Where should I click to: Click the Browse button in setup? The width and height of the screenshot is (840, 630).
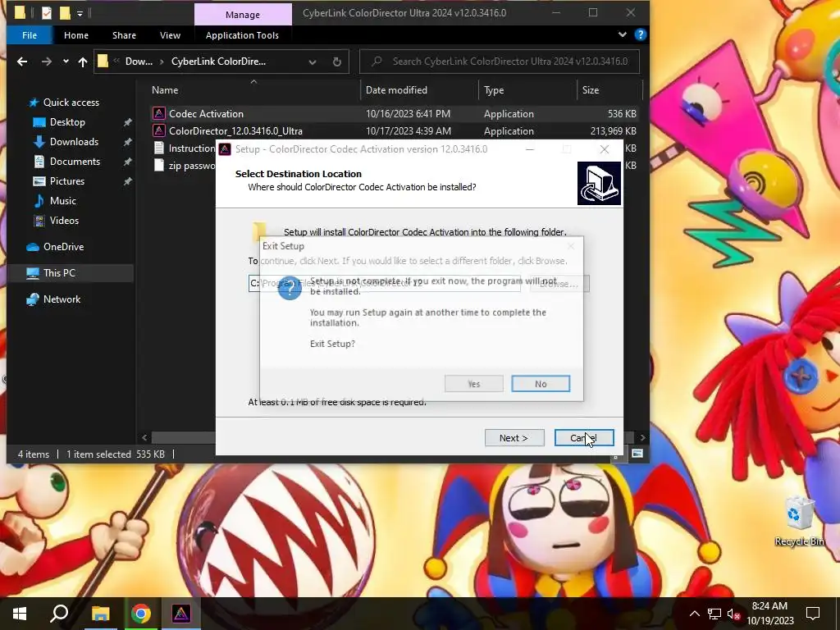[x=559, y=283]
